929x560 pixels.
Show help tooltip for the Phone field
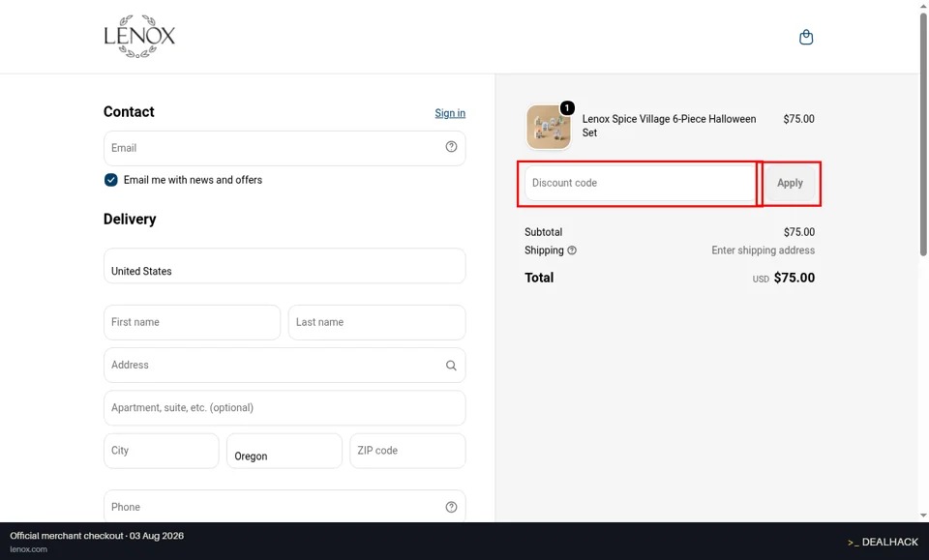[451, 507]
